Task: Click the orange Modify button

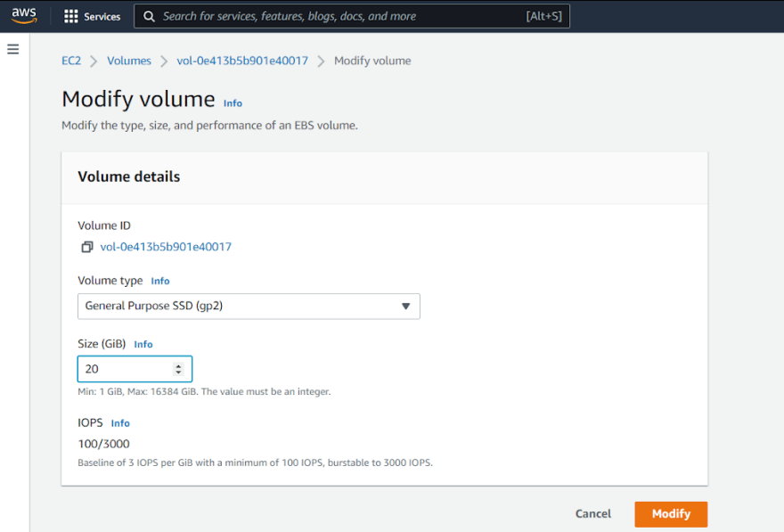Action: [671, 514]
